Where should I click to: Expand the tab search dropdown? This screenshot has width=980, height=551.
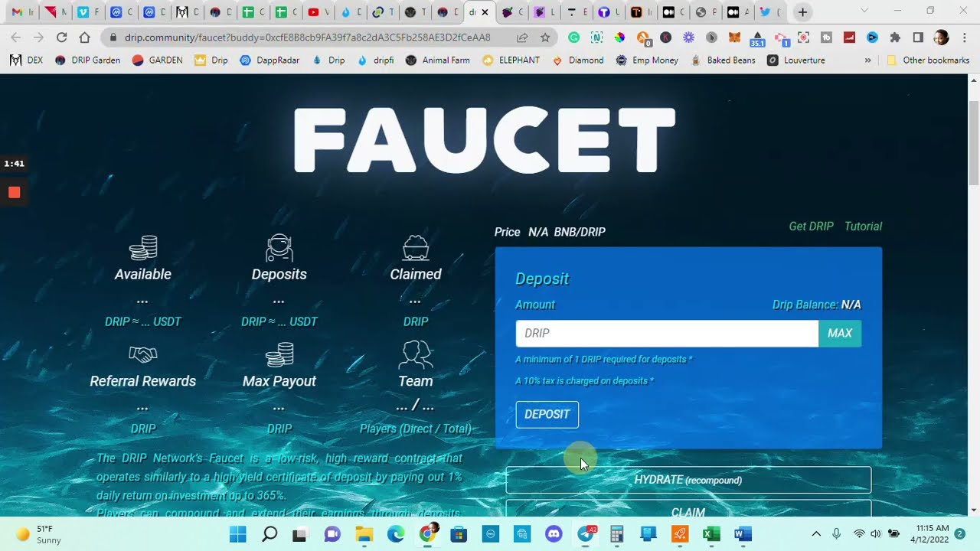[864, 11]
